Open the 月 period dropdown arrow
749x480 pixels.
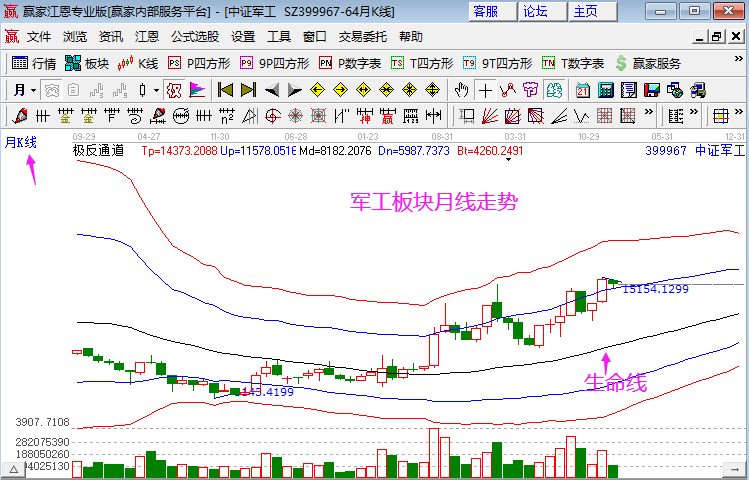33,90
